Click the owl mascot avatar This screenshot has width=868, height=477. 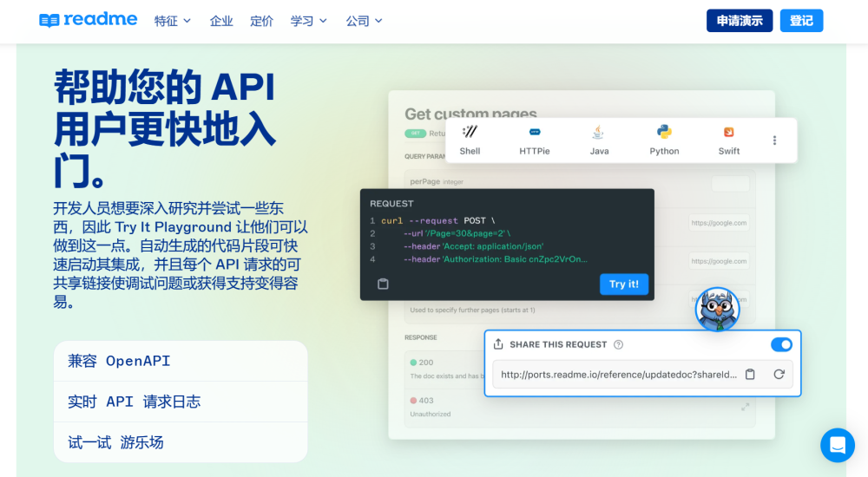[x=718, y=309]
